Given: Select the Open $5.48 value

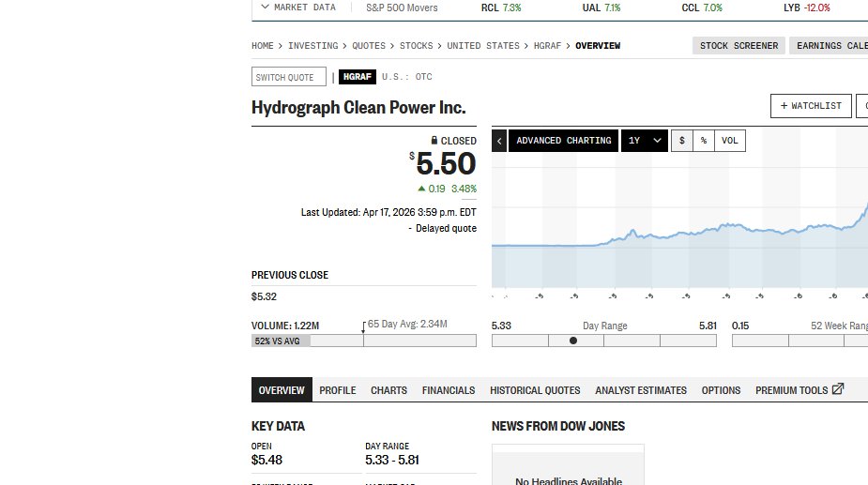Looking at the screenshot, I should click(x=266, y=460).
